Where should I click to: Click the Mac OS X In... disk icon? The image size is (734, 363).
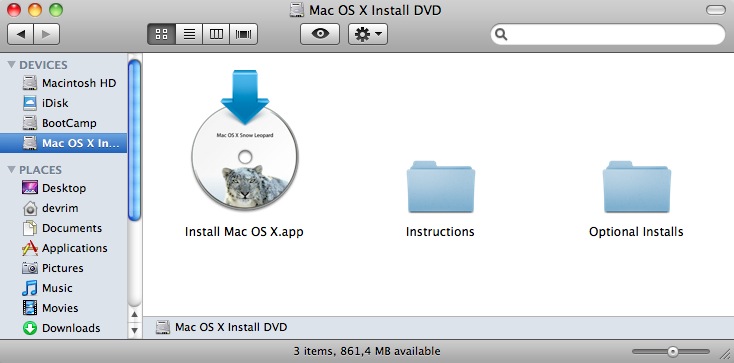pyautogui.click(x=30, y=143)
